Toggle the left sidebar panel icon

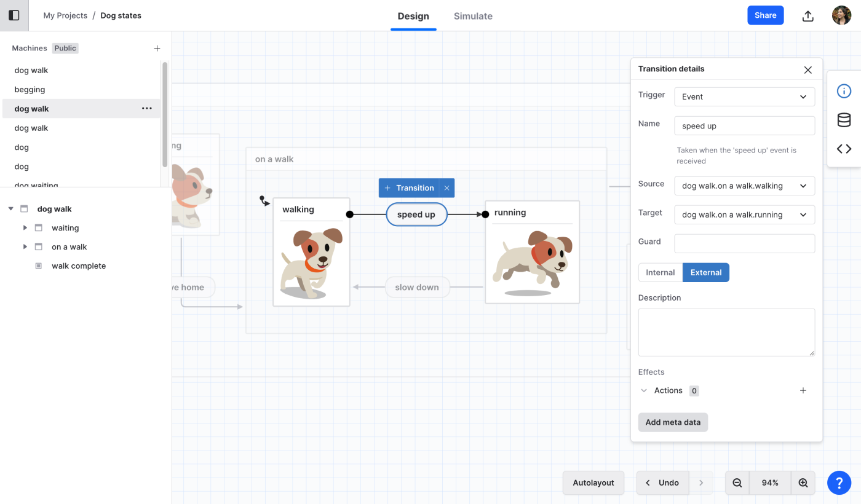pyautogui.click(x=14, y=15)
